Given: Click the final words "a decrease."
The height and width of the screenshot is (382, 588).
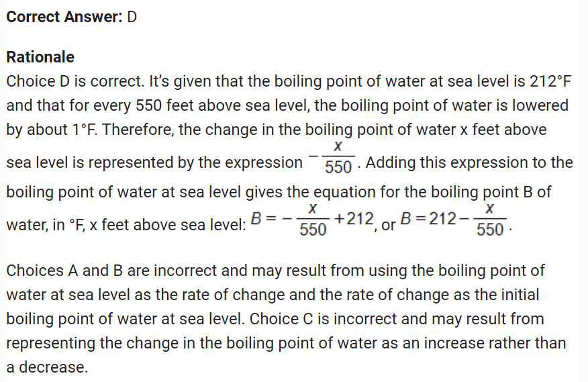Looking at the screenshot, I should [x=47, y=367].
